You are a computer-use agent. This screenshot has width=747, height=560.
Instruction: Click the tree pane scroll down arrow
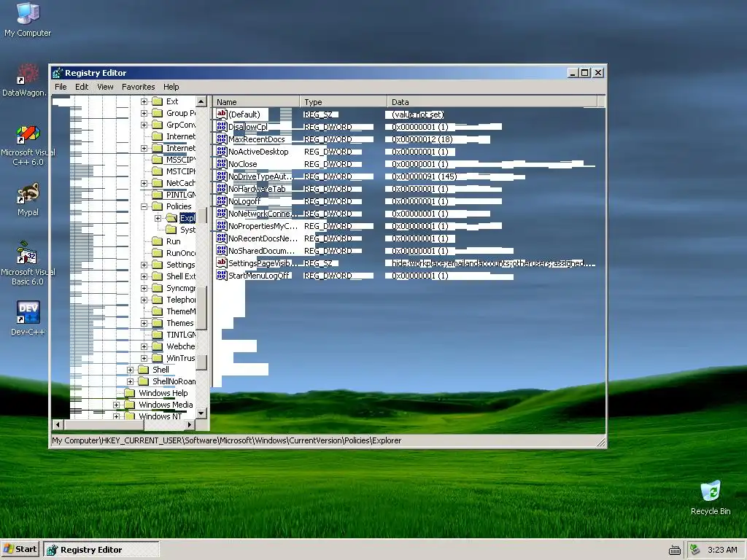tap(201, 413)
